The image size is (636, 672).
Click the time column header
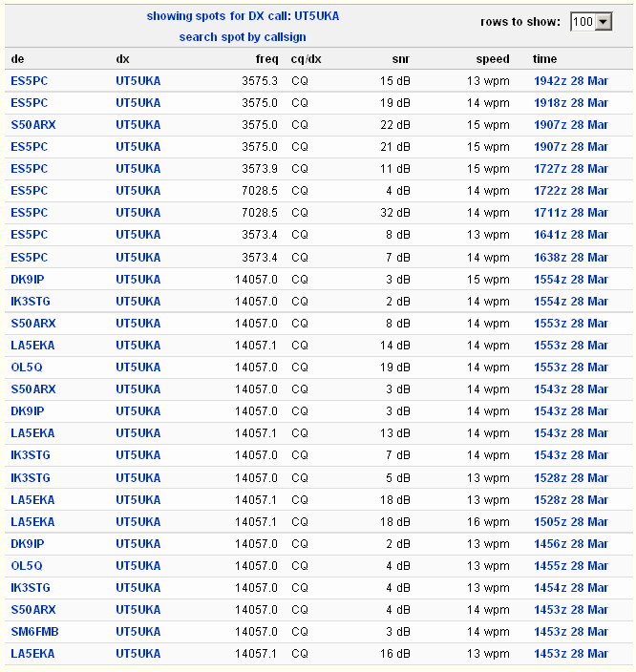point(544,59)
